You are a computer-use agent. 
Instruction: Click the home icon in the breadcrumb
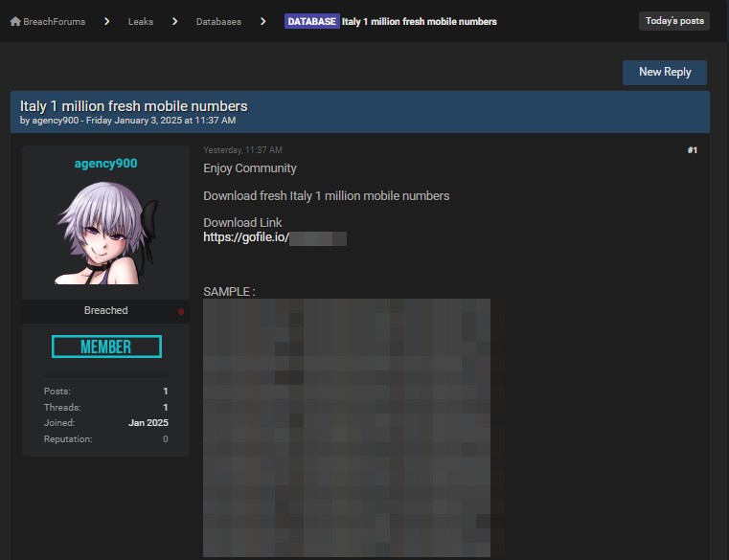point(15,21)
